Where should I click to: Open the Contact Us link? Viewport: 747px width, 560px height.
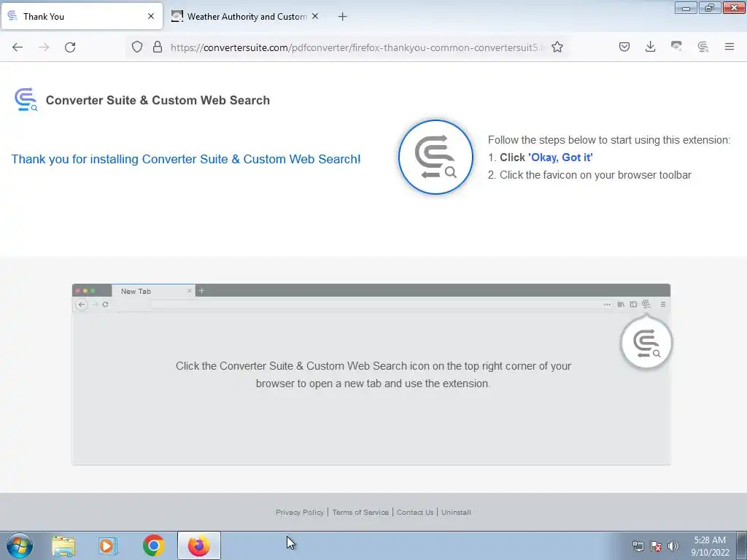tap(415, 513)
